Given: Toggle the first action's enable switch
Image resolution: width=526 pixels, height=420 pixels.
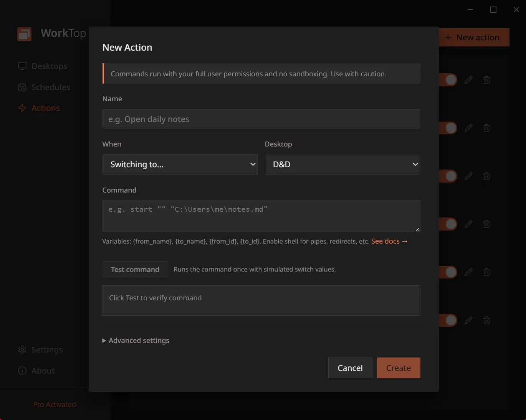Looking at the screenshot, I should [448, 80].
